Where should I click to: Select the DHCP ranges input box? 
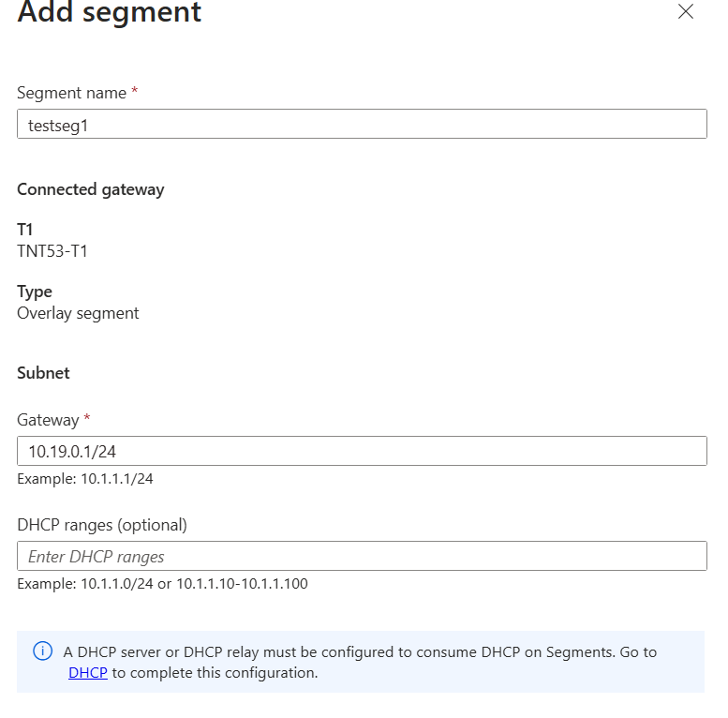coord(362,556)
